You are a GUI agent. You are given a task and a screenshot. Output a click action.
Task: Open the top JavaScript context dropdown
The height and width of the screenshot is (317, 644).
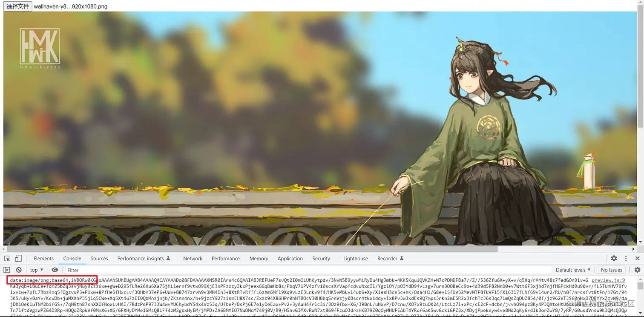(37, 270)
